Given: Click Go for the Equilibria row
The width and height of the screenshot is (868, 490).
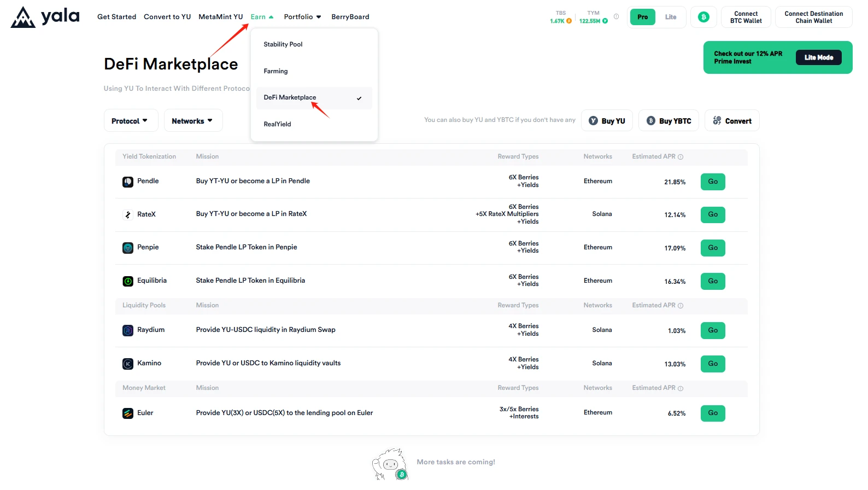Looking at the screenshot, I should (713, 281).
